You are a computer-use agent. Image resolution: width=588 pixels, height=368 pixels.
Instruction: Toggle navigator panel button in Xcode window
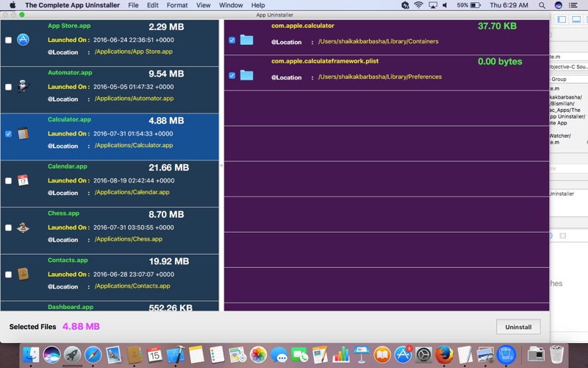click(562, 20)
